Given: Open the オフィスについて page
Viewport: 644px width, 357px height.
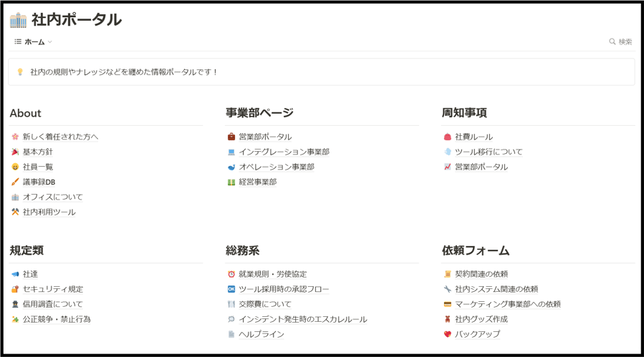Looking at the screenshot, I should (52, 197).
